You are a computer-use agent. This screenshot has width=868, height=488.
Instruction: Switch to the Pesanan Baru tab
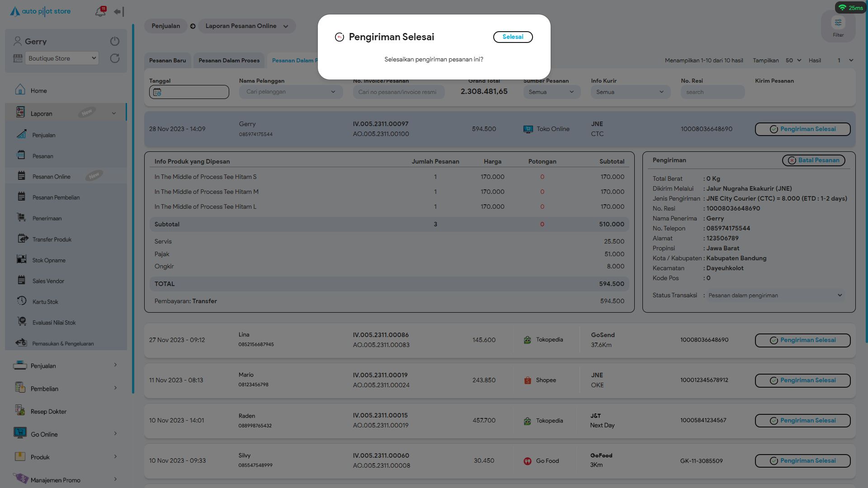click(x=167, y=61)
